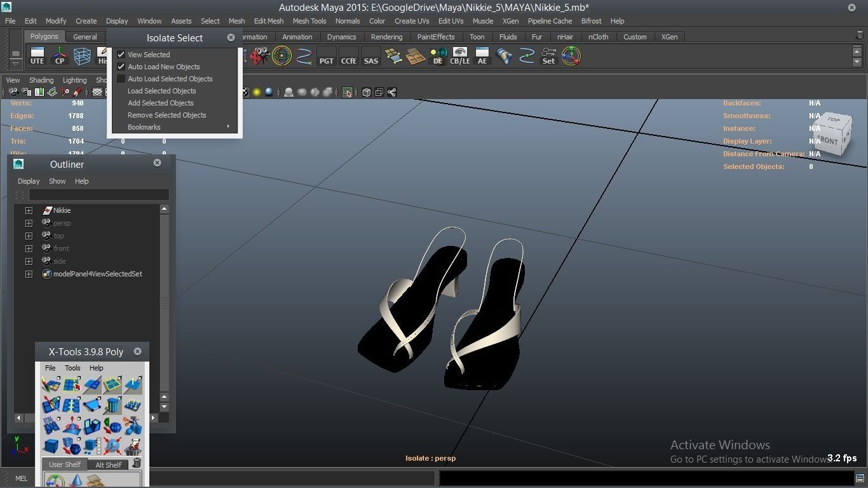The height and width of the screenshot is (488, 868).
Task: Click the CP shelf icon
Action: click(60, 56)
